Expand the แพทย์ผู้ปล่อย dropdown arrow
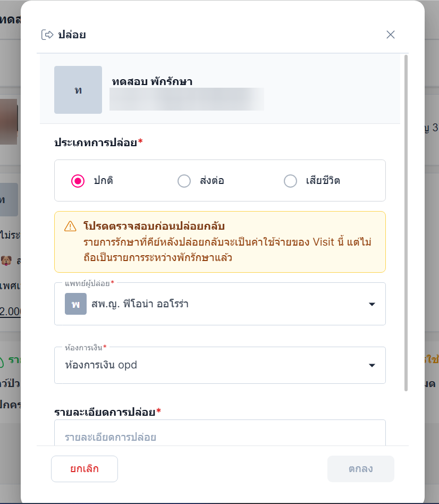The width and height of the screenshot is (439, 504). point(372,304)
